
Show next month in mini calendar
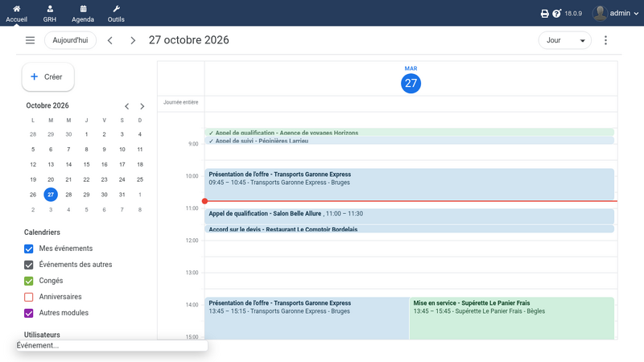pyautogui.click(x=142, y=106)
